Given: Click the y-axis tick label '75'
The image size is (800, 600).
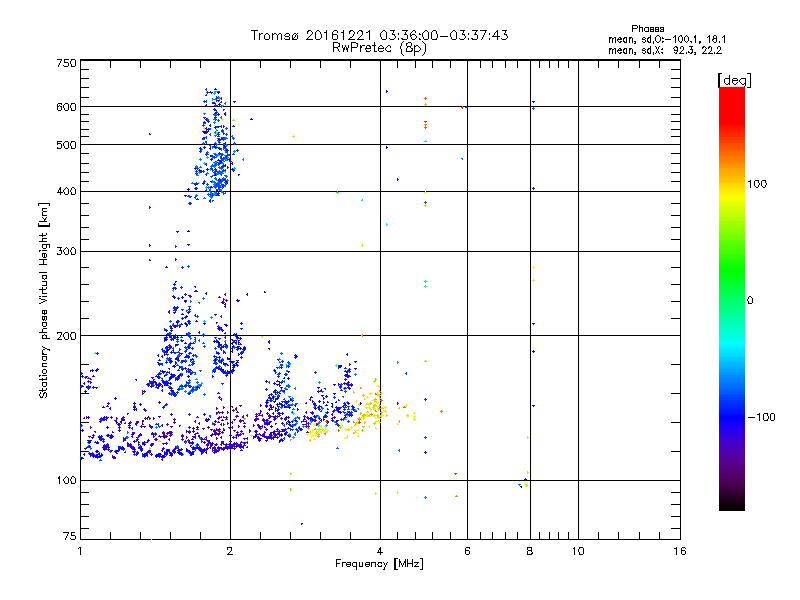Looking at the screenshot, I should pyautogui.click(x=70, y=536).
